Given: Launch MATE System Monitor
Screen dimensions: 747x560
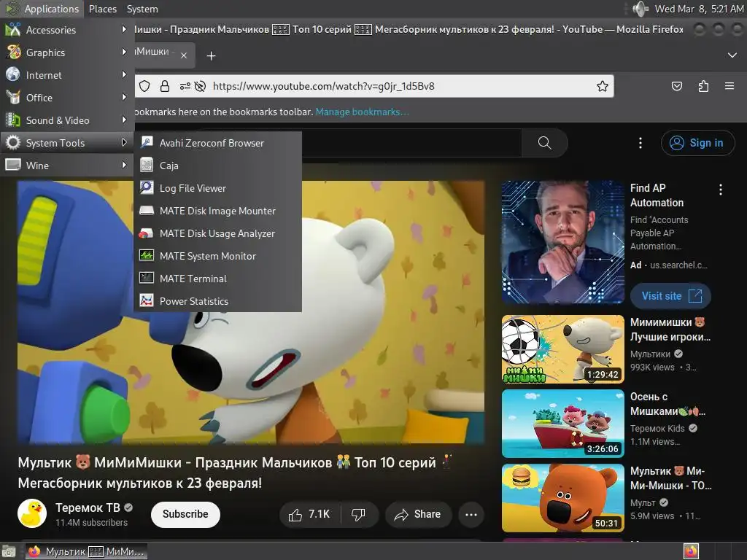Looking at the screenshot, I should tap(217, 256).
